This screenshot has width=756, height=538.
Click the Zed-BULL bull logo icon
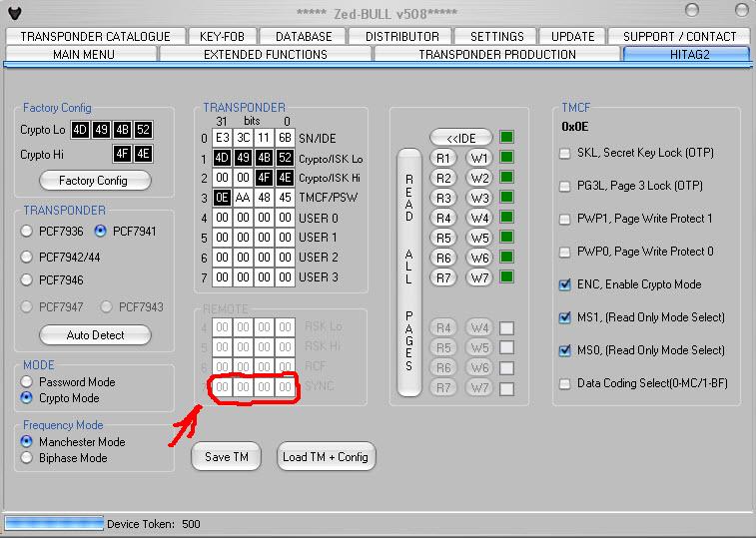click(x=15, y=13)
